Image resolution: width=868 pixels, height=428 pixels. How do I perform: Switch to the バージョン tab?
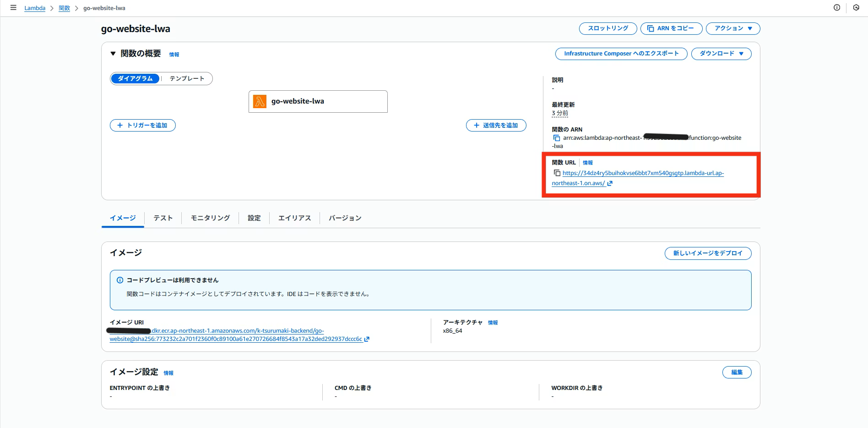(345, 218)
